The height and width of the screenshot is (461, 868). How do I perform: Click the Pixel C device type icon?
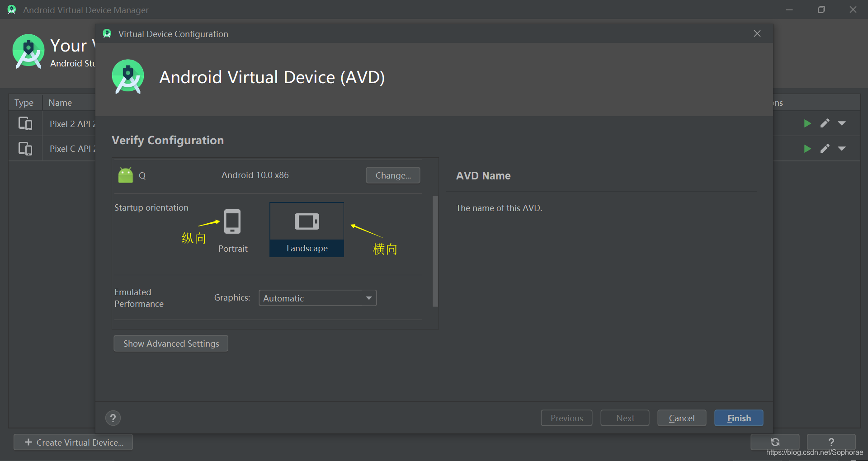click(x=25, y=149)
